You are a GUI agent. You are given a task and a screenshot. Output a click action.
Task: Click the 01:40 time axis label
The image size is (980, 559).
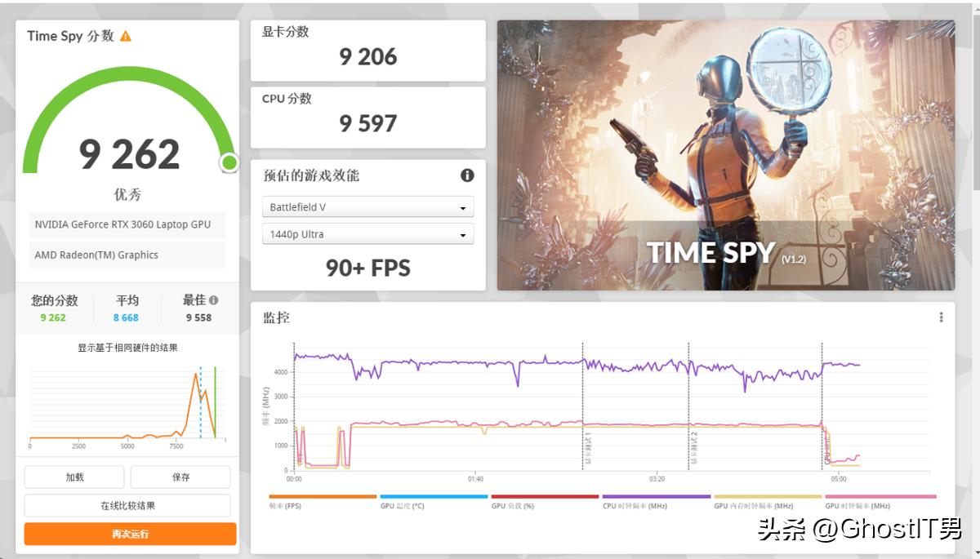click(475, 479)
